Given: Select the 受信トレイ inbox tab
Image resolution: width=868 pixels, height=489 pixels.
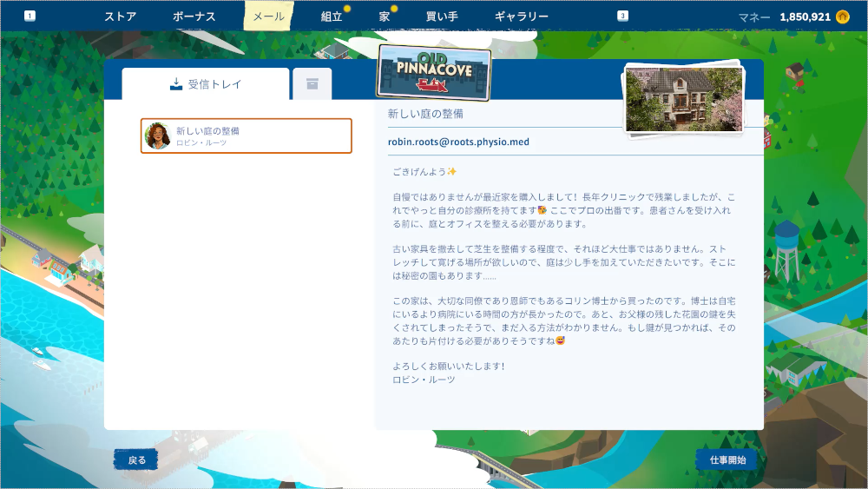Looking at the screenshot, I should click(206, 84).
